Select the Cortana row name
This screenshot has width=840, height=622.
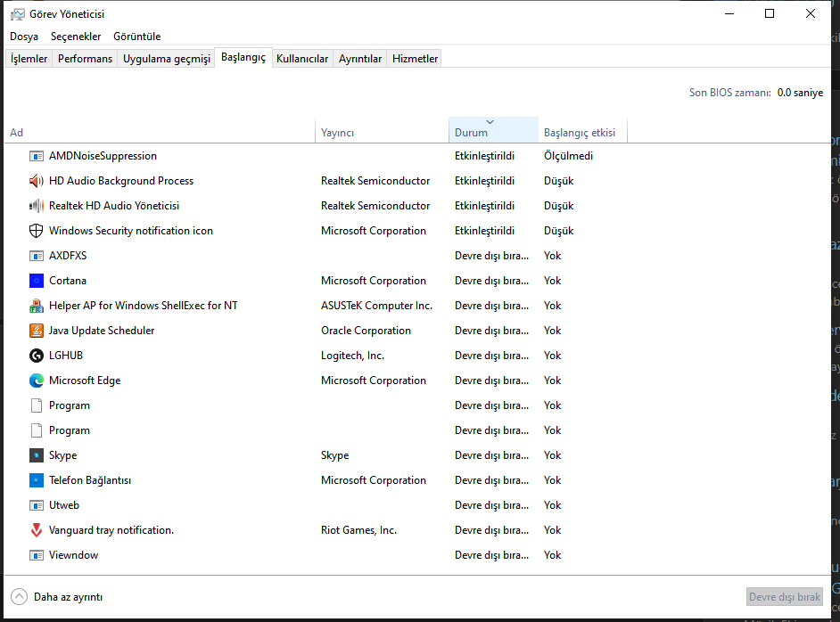(68, 281)
